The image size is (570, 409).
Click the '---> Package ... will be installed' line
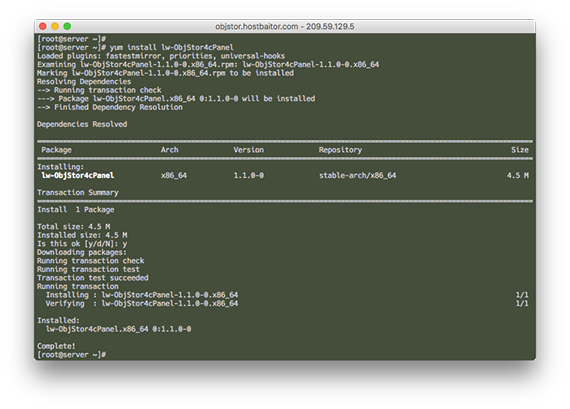pyautogui.click(x=176, y=99)
